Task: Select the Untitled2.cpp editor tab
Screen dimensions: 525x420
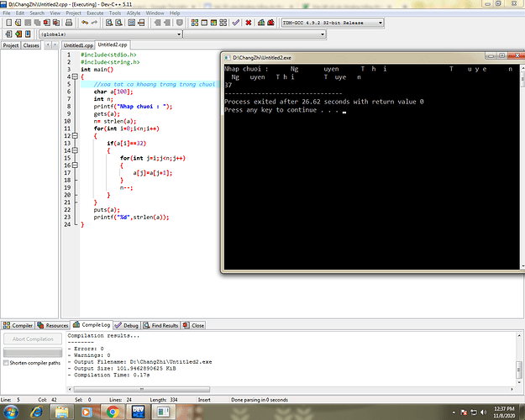Action: pyautogui.click(x=113, y=45)
